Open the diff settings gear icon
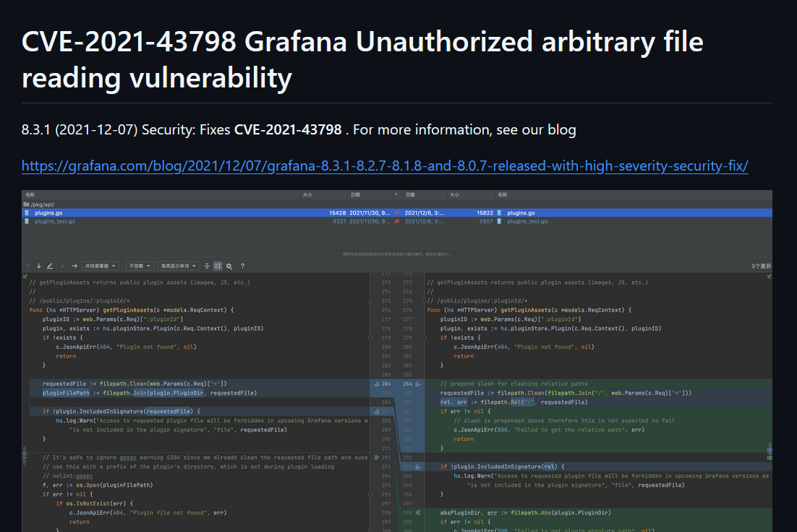The height and width of the screenshot is (532, 797). click(229, 266)
